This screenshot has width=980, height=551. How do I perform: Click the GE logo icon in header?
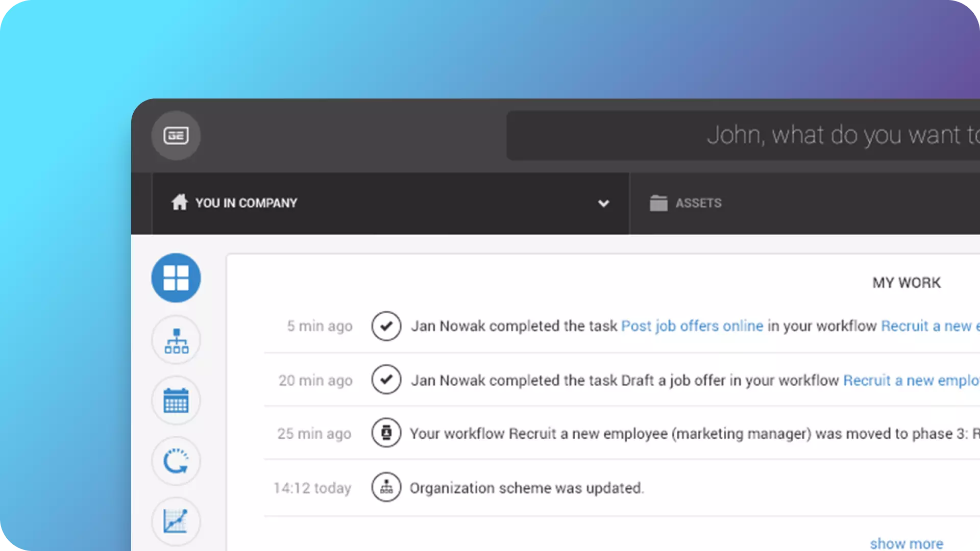176,136
